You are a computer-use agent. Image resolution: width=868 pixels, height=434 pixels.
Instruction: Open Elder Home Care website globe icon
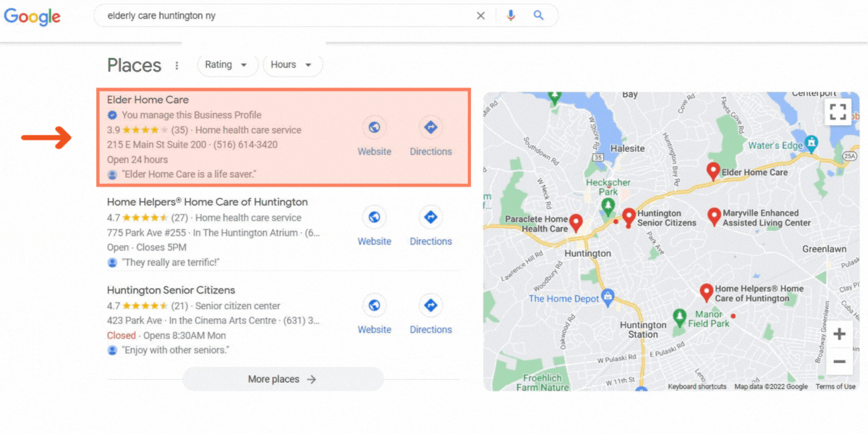(374, 127)
